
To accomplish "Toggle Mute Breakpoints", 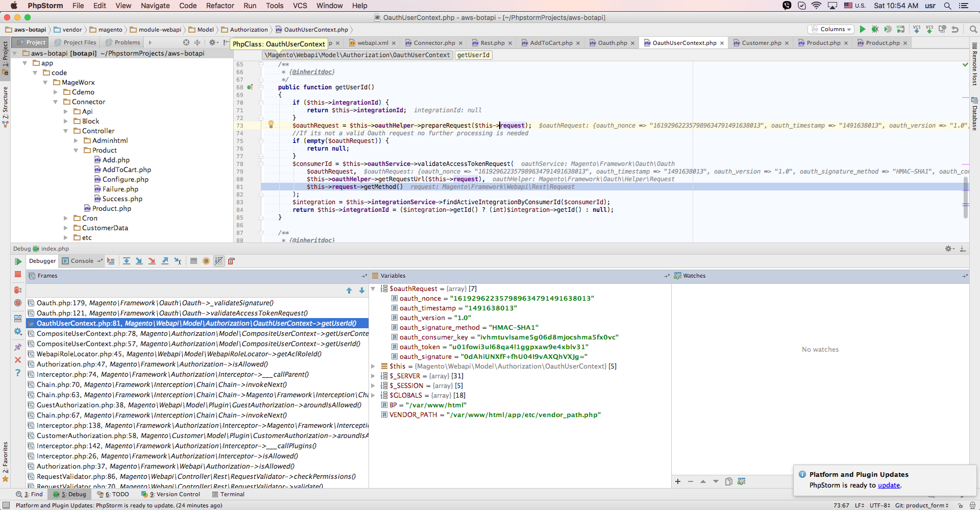I will tap(18, 303).
